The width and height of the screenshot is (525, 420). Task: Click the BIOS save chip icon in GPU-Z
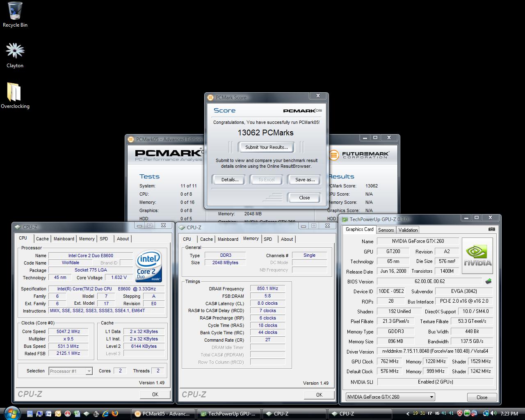coord(488,281)
